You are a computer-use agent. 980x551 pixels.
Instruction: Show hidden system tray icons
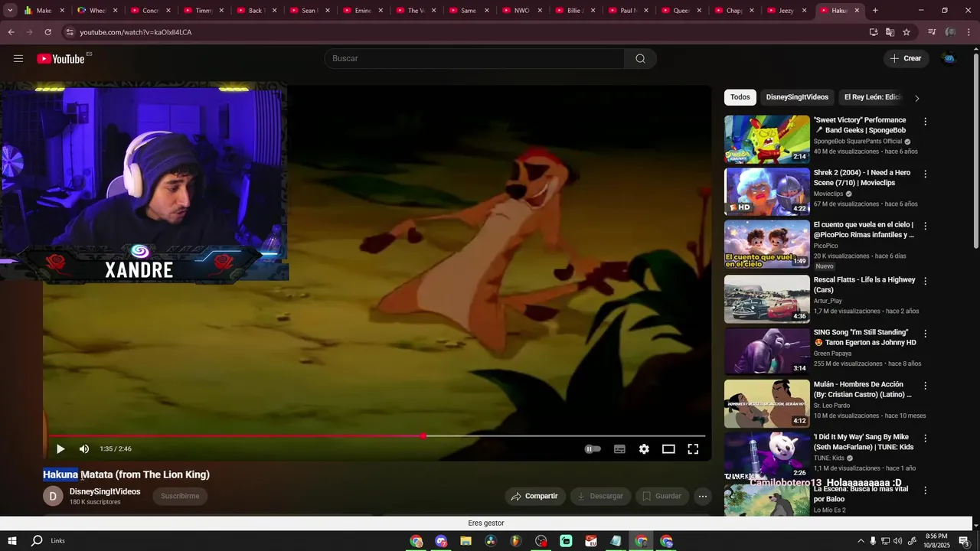pos(861,541)
